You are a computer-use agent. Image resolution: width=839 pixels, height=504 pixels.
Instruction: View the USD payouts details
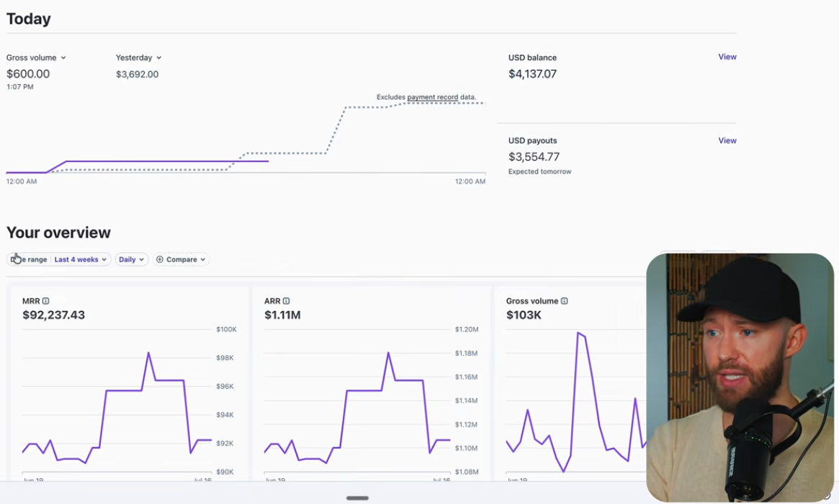click(727, 140)
